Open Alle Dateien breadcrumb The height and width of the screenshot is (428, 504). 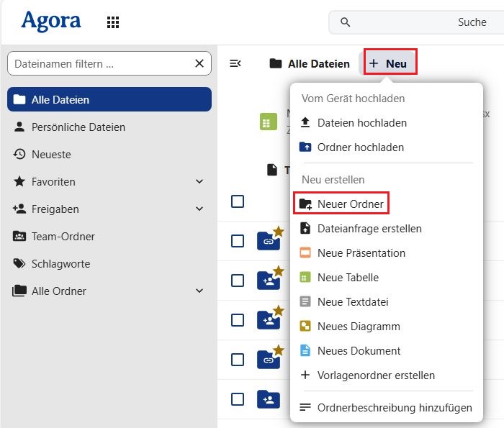[310, 64]
